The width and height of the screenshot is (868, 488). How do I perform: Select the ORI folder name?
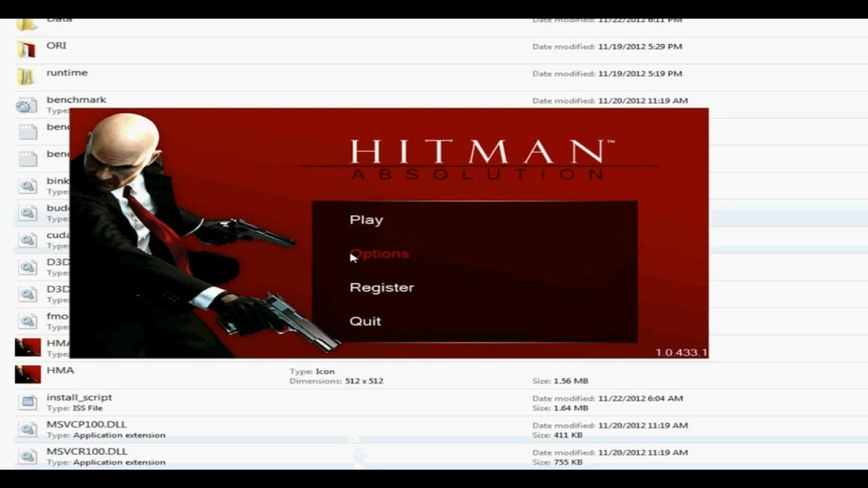tap(56, 45)
